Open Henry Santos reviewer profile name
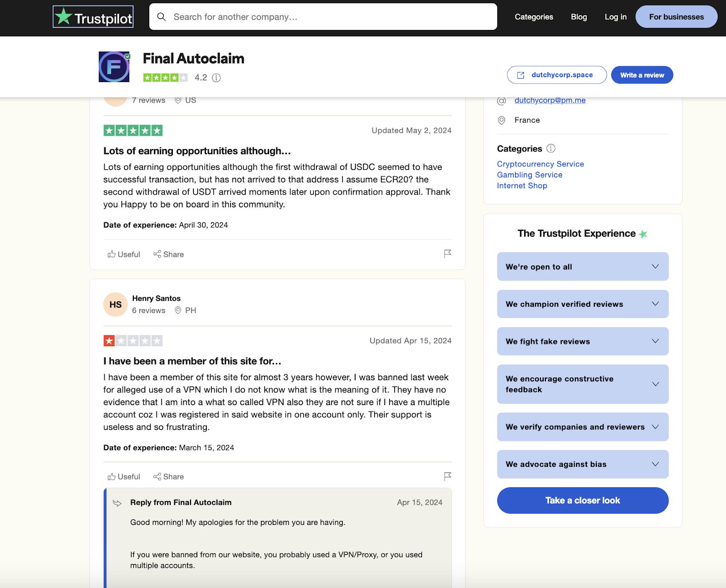Viewport: 726px width, 588px height. pyautogui.click(x=156, y=298)
